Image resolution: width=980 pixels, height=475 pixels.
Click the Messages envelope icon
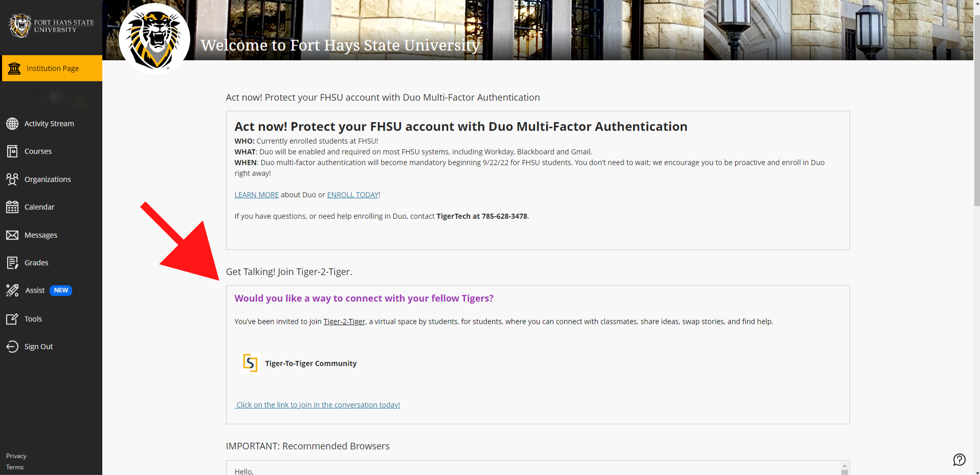pos(12,235)
